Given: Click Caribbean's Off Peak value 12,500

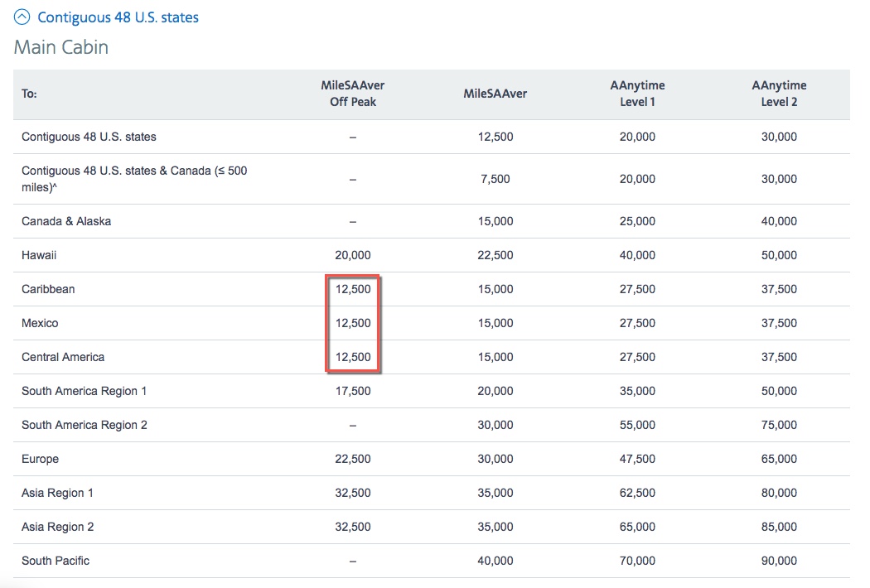Looking at the screenshot, I should 353,289.
